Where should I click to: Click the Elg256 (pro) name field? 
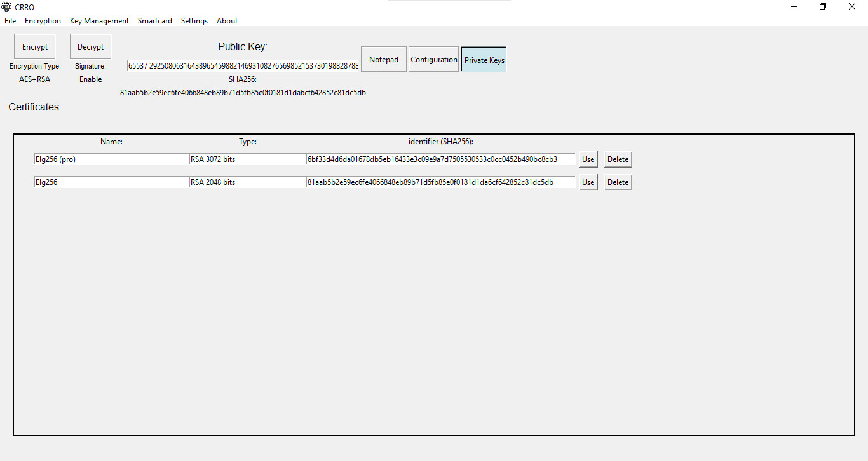click(112, 159)
